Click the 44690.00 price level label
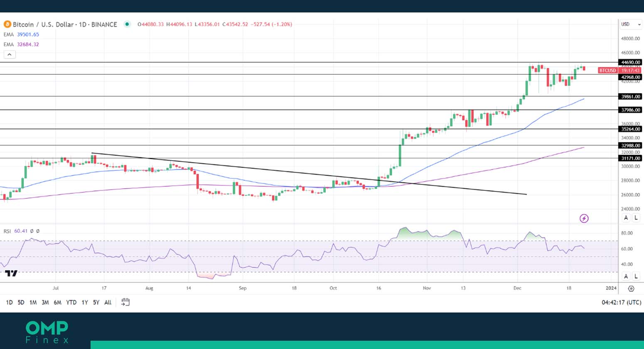 (630, 62)
